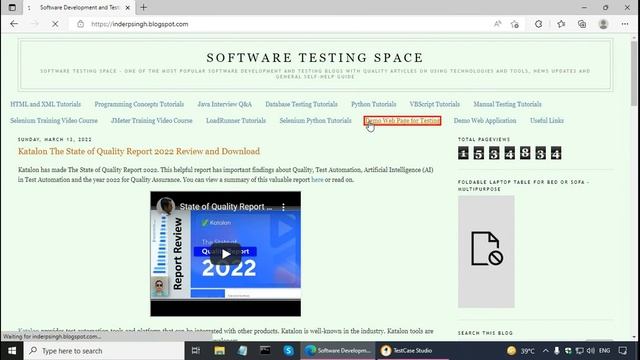640x360 pixels.
Task: Open a new browser tab
Action: (144, 7)
